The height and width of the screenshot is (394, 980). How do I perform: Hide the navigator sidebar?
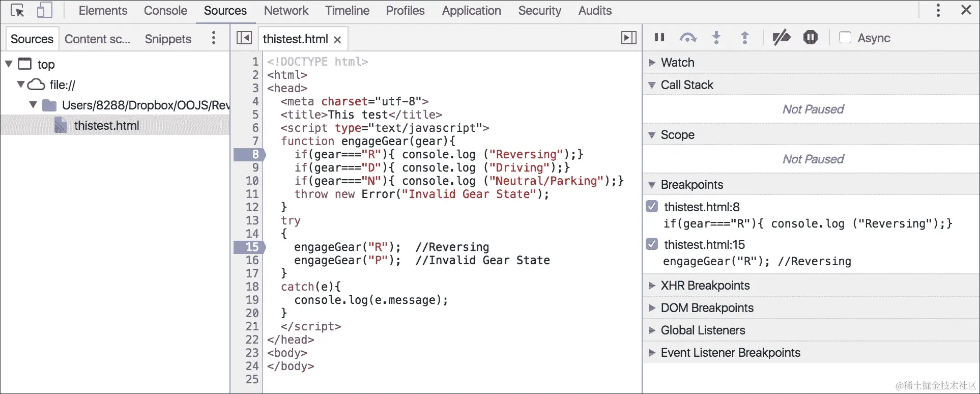244,38
